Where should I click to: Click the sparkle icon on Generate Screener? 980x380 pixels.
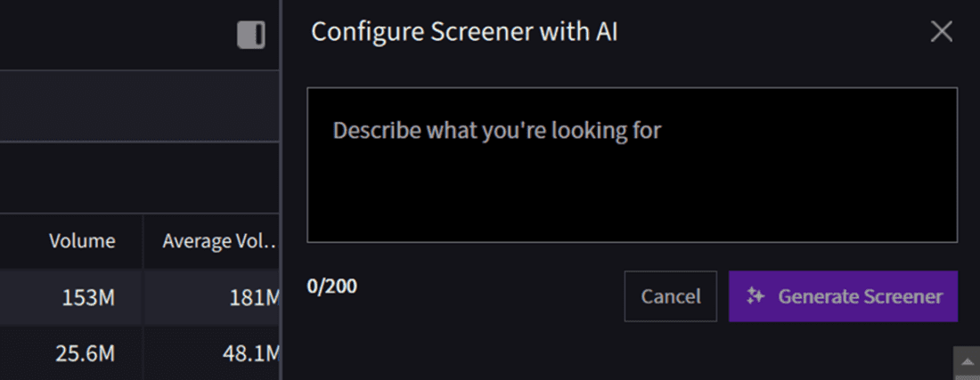tap(755, 296)
